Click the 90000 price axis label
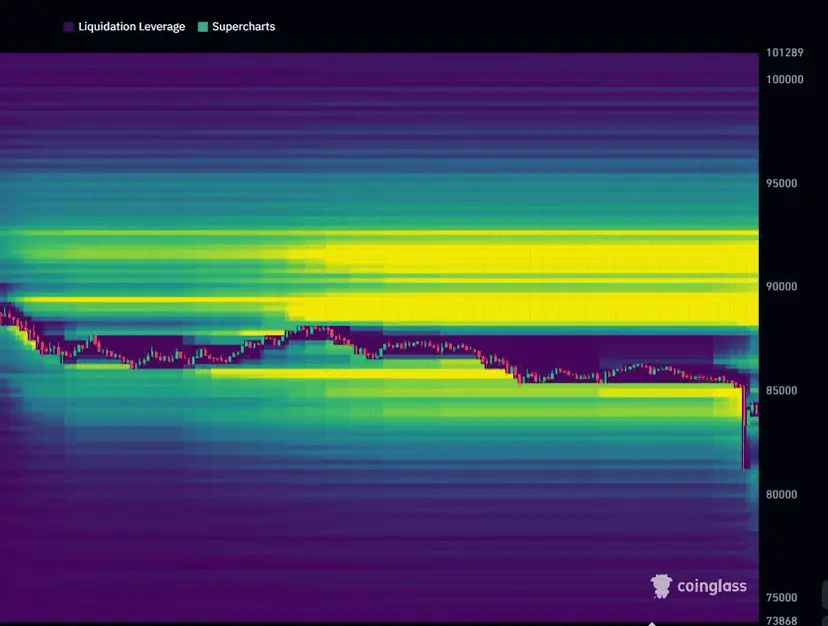This screenshot has width=828, height=626. (782, 286)
